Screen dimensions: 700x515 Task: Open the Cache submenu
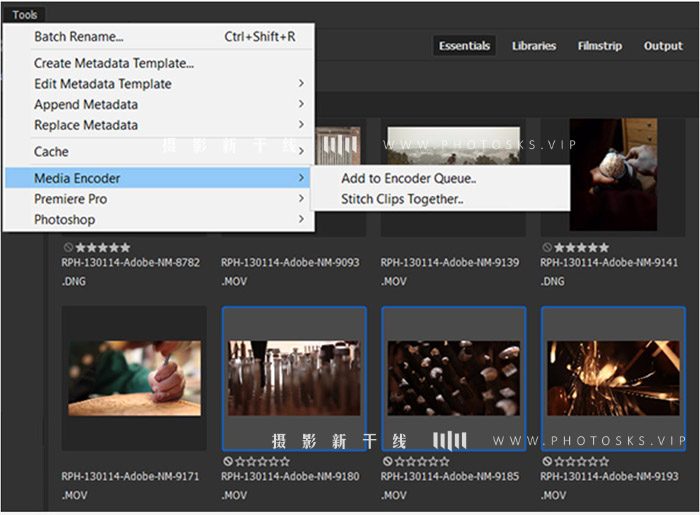(159, 152)
